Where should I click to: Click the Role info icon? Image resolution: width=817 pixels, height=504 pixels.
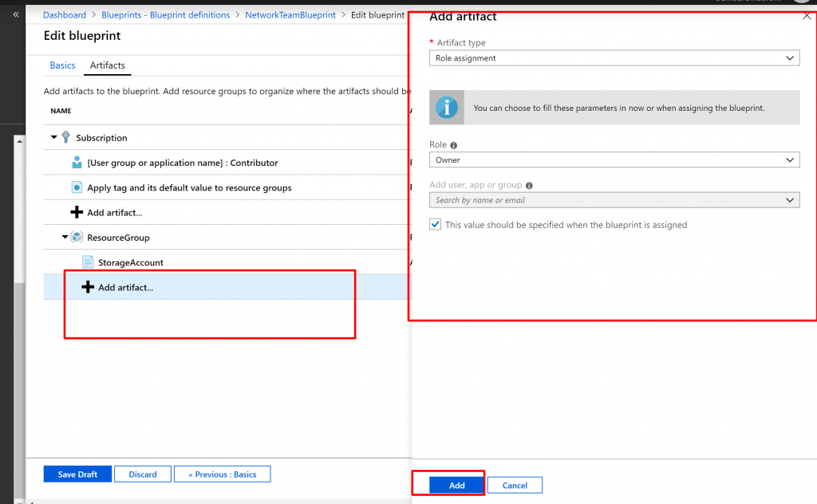point(454,146)
